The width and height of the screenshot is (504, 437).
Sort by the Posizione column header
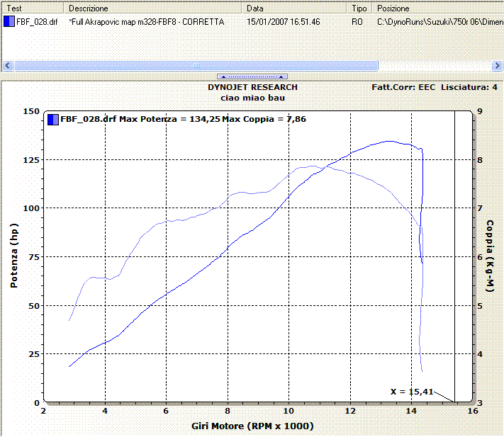point(438,8)
